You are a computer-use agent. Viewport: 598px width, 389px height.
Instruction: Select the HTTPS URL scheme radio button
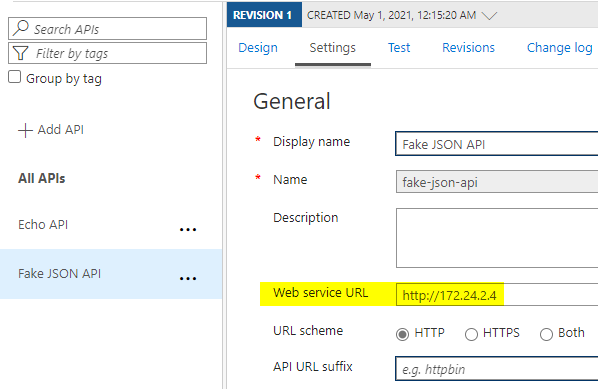471,334
